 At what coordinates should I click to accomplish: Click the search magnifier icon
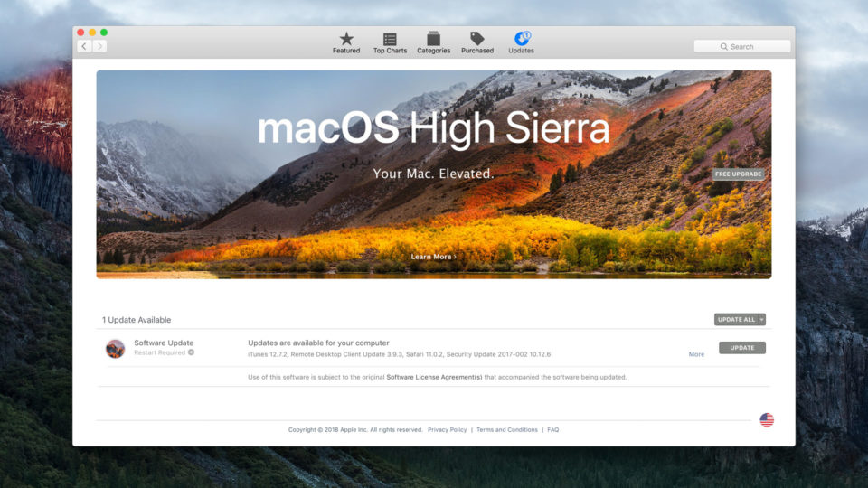[x=723, y=46]
